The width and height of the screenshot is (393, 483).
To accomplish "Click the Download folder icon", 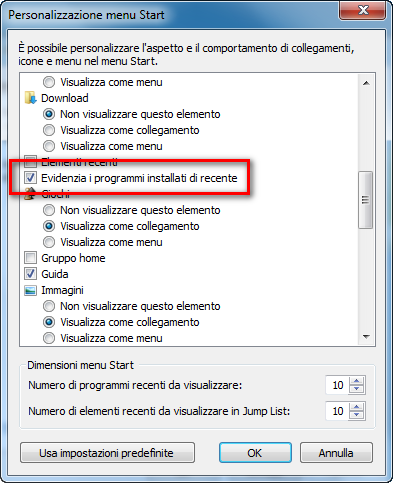I will point(30,98).
